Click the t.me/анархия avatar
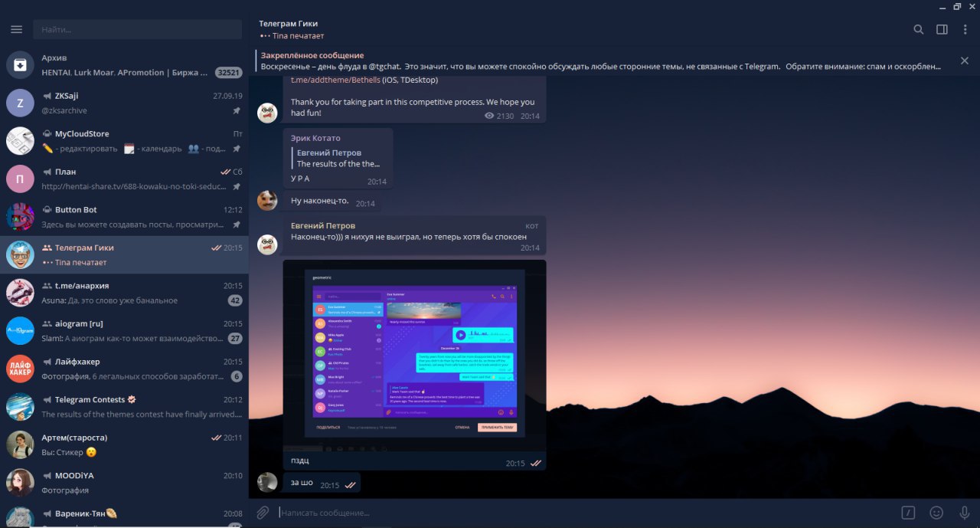The image size is (980, 528). point(20,293)
